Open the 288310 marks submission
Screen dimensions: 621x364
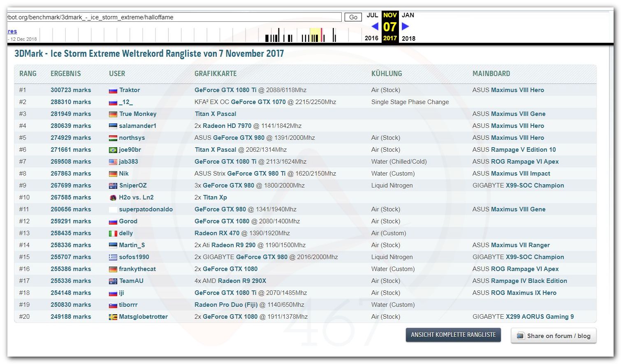pos(71,102)
